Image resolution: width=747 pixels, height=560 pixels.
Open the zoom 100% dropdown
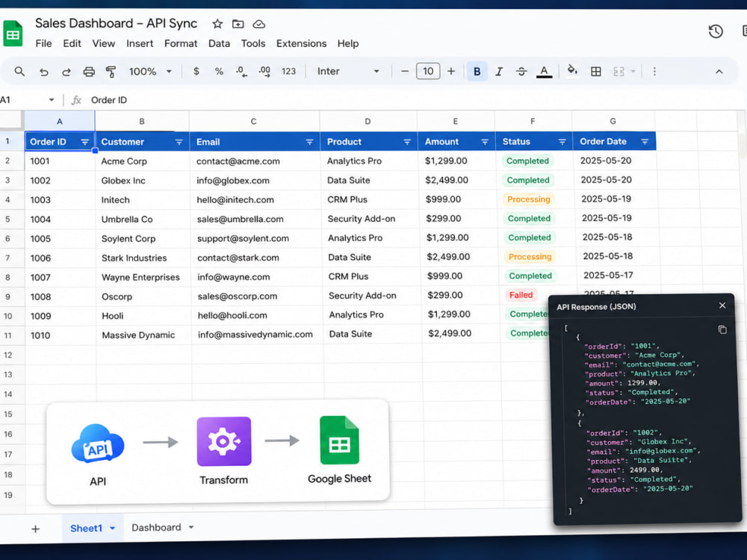coord(150,72)
